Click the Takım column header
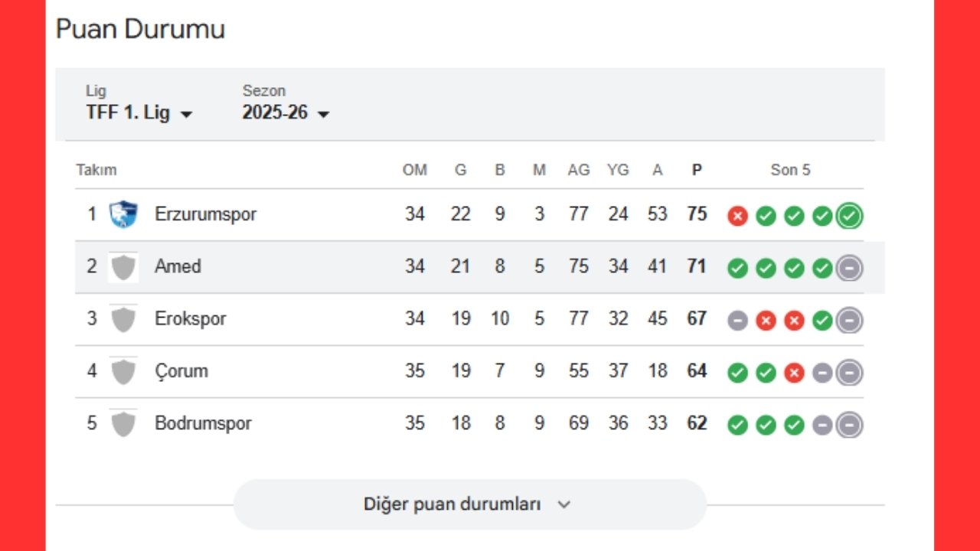The width and height of the screenshot is (980, 551). [96, 170]
